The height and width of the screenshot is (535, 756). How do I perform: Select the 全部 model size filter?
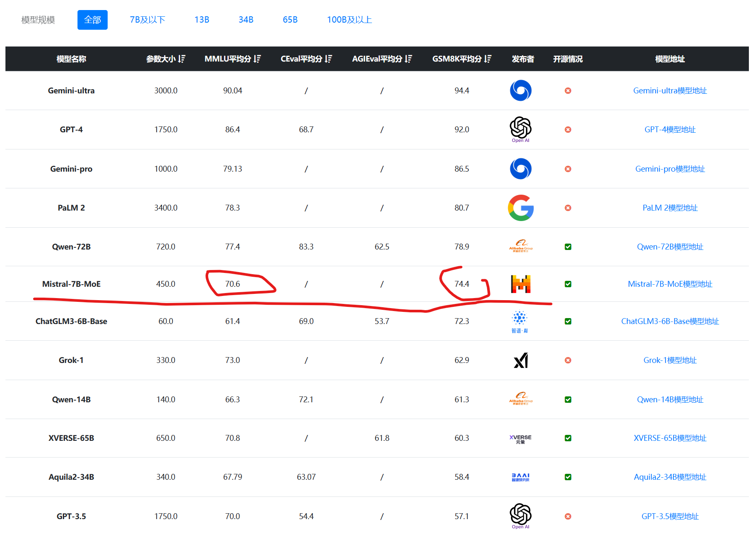[x=93, y=20]
